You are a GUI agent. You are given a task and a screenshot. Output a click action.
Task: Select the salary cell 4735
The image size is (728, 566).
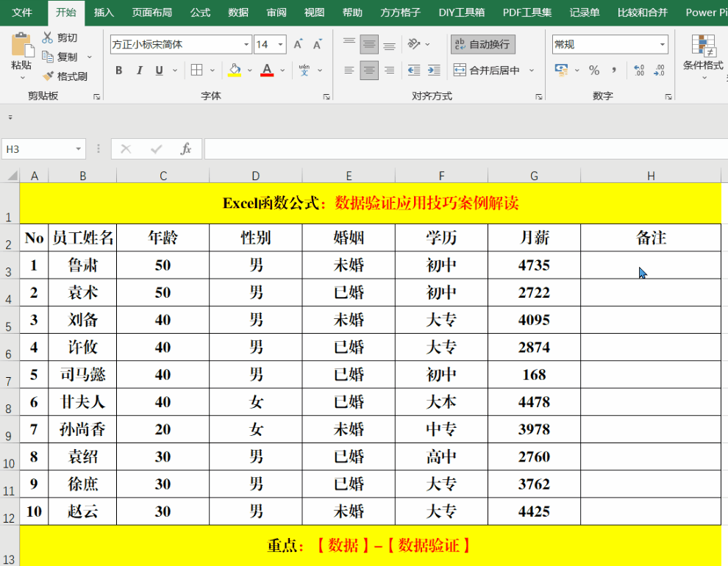(535, 265)
